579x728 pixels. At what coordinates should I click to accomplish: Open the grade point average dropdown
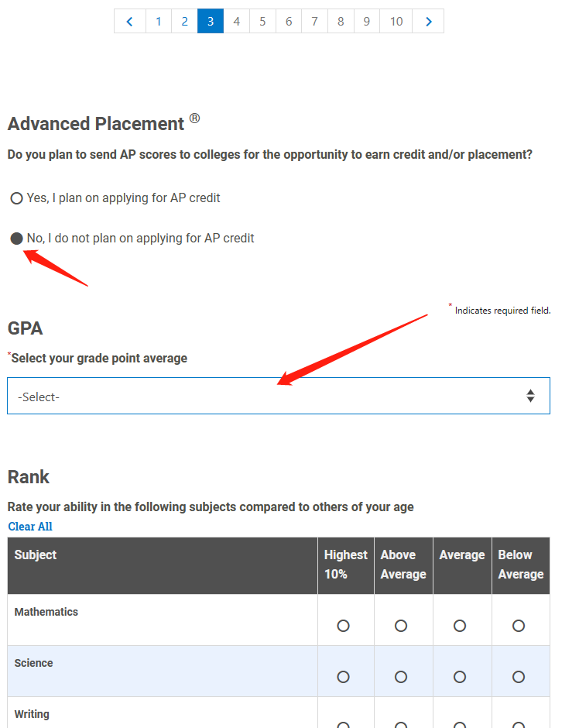279,396
